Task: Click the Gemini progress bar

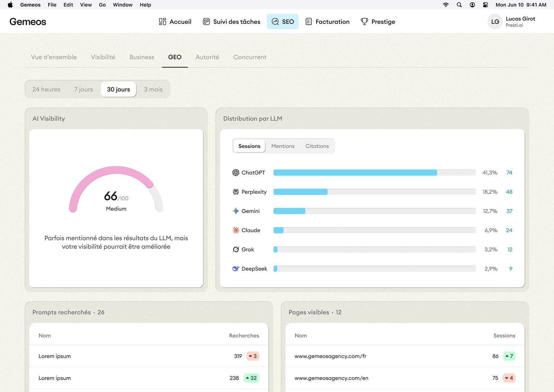Action: [375, 211]
